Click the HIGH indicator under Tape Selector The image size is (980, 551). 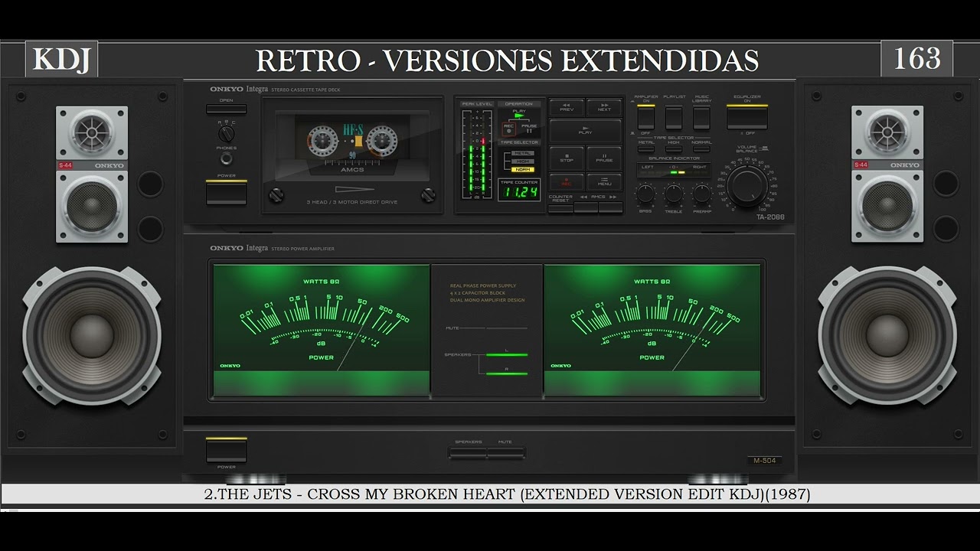(x=523, y=161)
